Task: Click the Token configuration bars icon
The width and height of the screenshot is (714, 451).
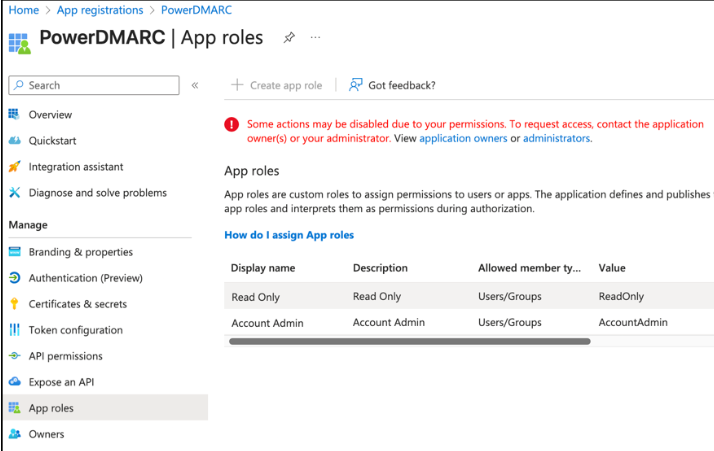Action: click(15, 329)
